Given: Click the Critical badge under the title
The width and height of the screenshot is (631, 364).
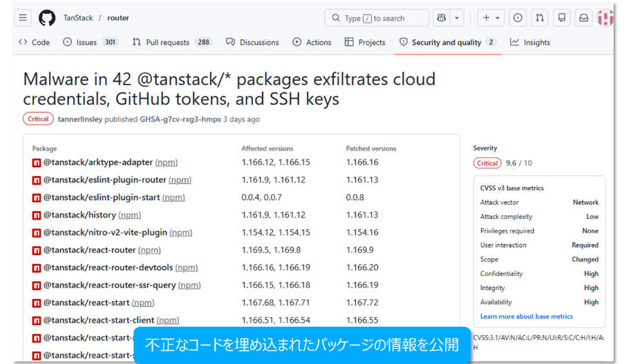Looking at the screenshot, I should pos(38,119).
